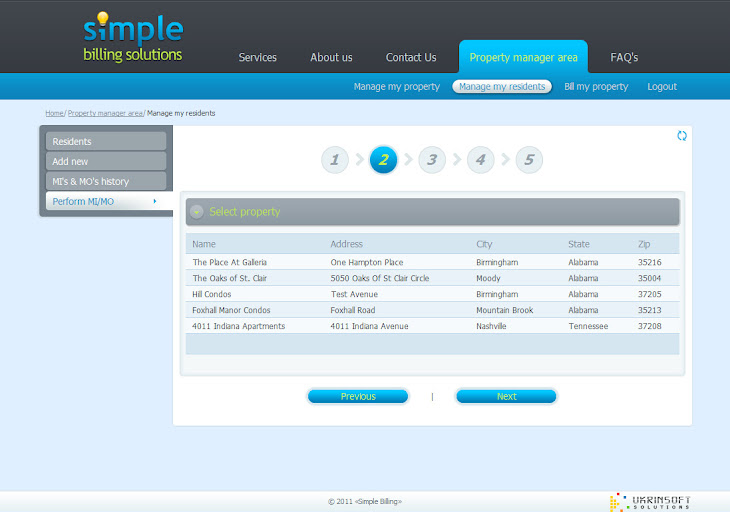Viewport: 730px width, 512px height.
Task: Open the Contact Us page
Action: pos(411,57)
